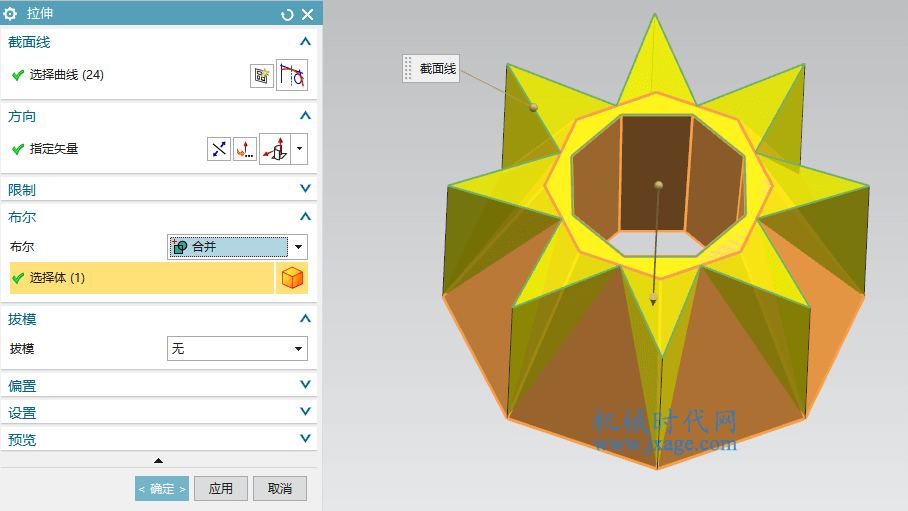Viewport: 908px width, 511px height.
Task: Click the 截面线 label in the viewport
Action: tap(438, 68)
